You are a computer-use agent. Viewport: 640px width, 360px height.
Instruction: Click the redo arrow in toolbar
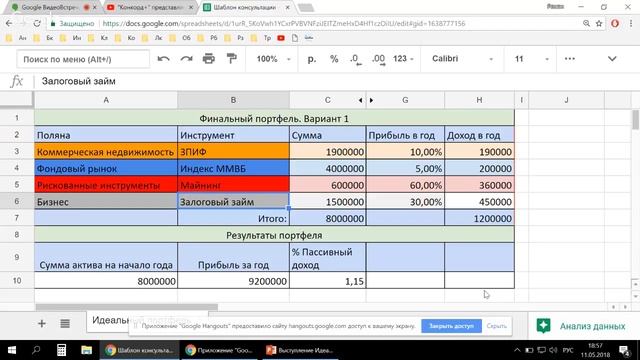187,59
